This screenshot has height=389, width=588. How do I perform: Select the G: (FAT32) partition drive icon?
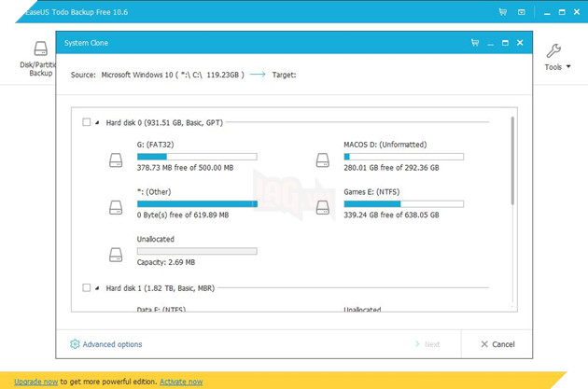[116, 160]
